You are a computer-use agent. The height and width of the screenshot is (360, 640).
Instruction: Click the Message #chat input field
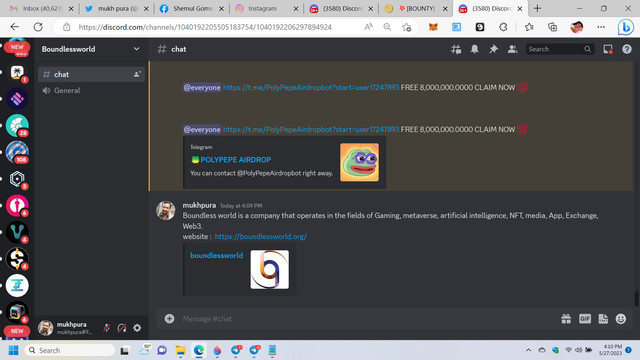[x=367, y=319]
